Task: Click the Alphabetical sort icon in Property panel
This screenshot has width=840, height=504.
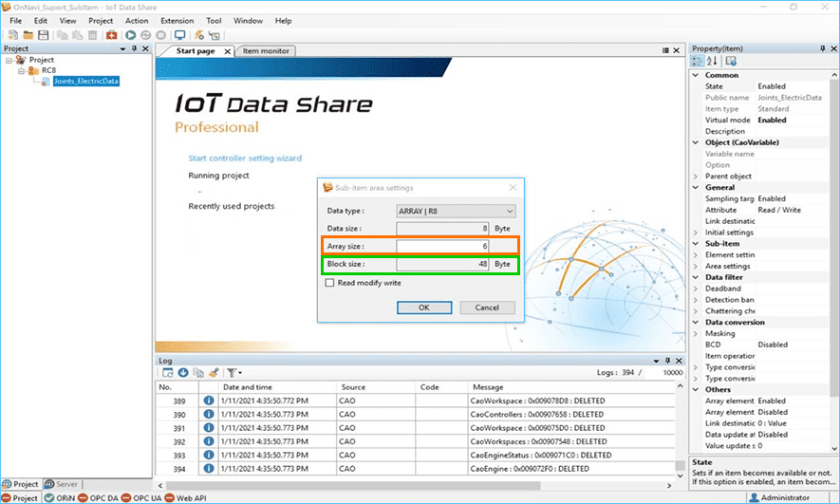Action: (x=712, y=61)
